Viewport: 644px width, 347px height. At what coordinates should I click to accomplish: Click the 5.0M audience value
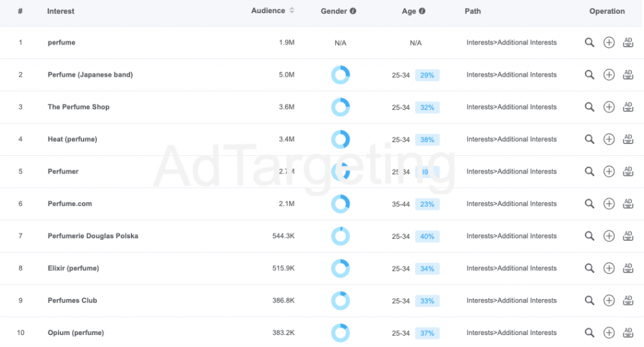[287, 75]
